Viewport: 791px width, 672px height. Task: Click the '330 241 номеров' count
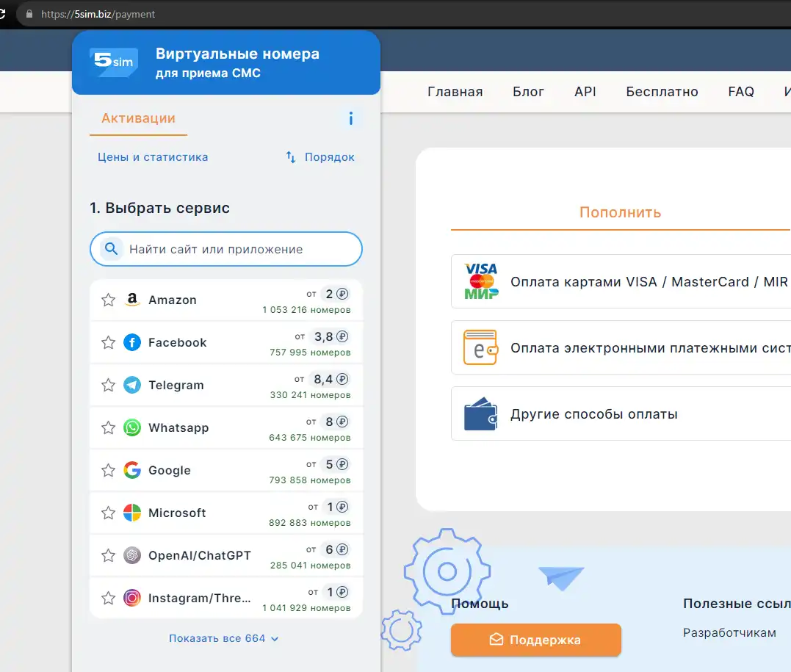(x=310, y=395)
